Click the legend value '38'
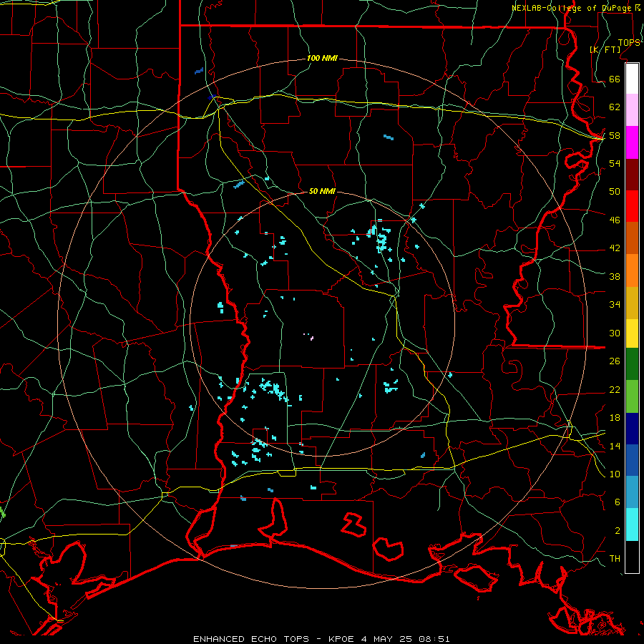Viewport: 644px width, 644px height. 615,277
